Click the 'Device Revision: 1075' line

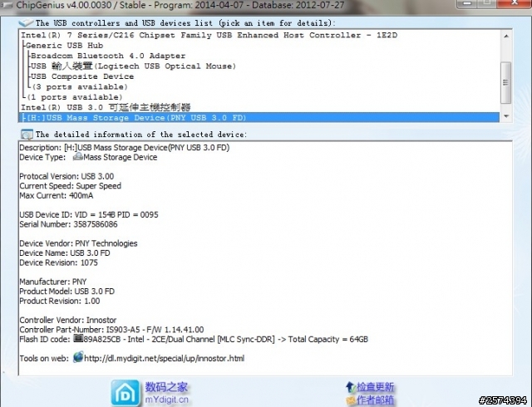59,262
